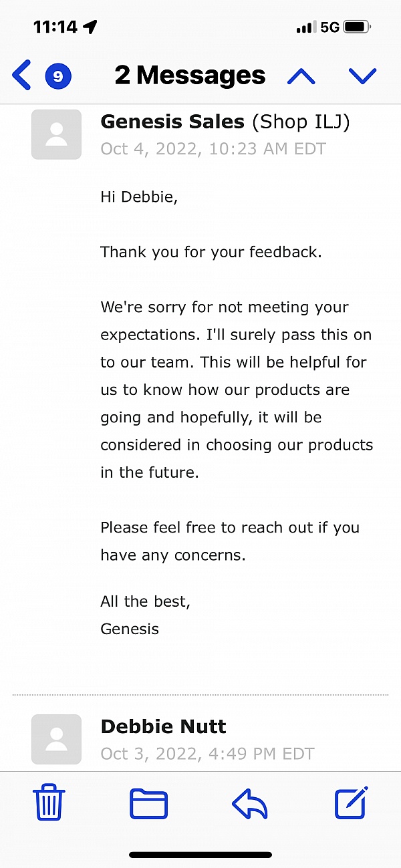Move message using folder icon
The image size is (401, 868).
pos(148,803)
